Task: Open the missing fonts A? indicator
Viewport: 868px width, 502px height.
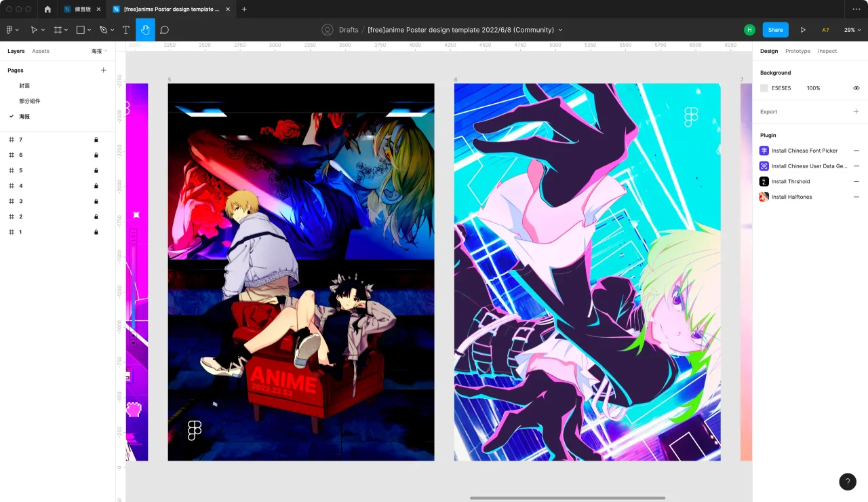Action: pos(825,30)
